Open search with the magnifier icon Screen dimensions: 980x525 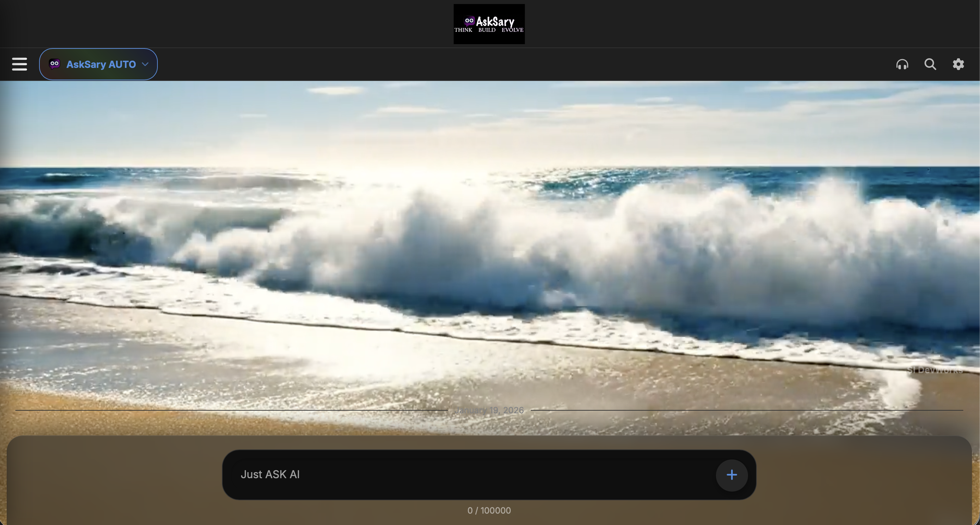pyautogui.click(x=930, y=64)
